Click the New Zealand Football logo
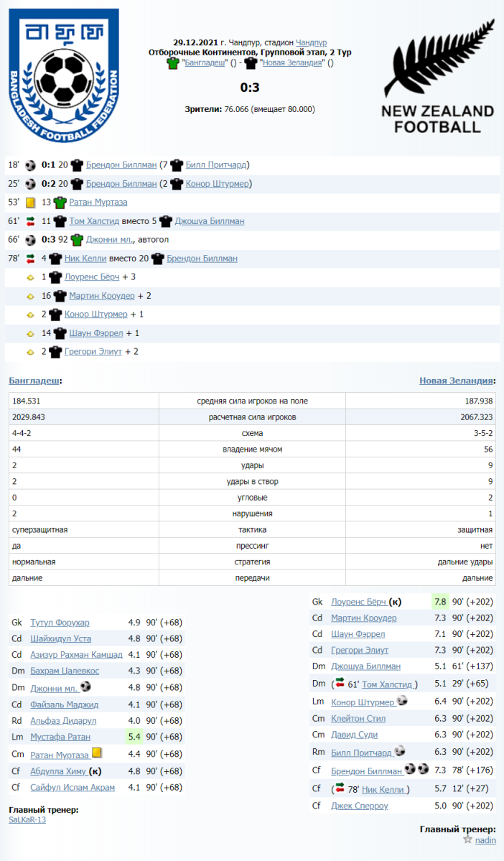 (437, 77)
